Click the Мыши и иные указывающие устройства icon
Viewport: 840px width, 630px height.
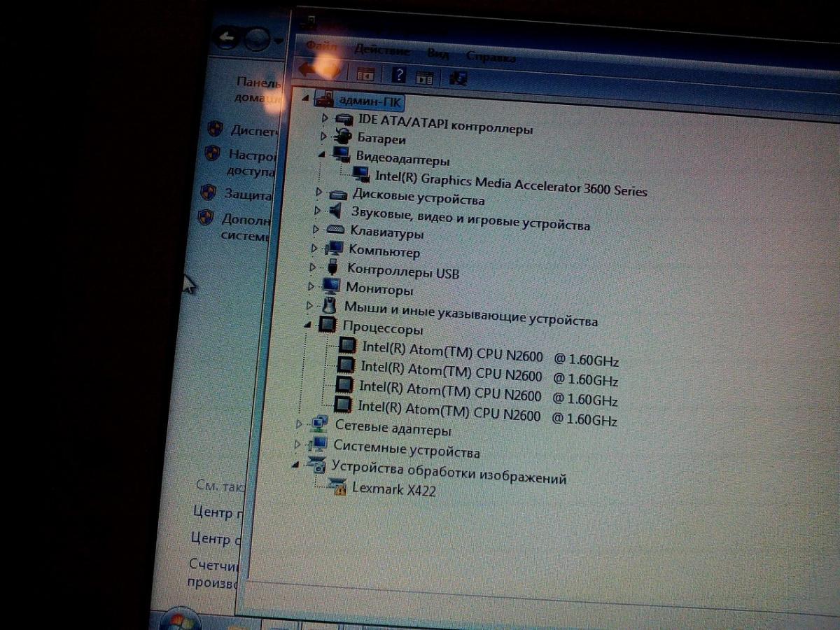point(329,306)
